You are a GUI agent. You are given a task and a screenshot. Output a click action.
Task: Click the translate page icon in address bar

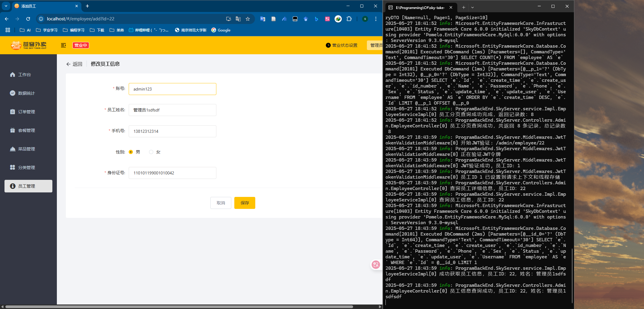tap(238, 19)
